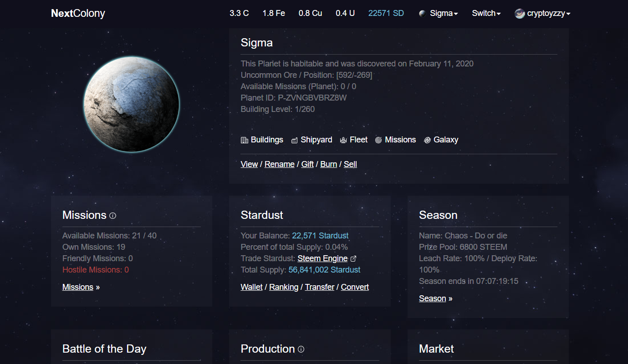Click the Missions info circle icon
Screen dimensions: 628x364
[113, 216]
